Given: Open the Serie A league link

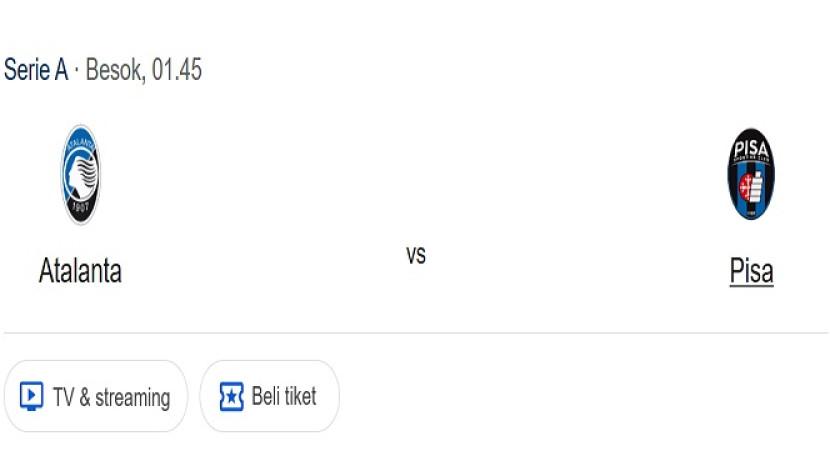Looking at the screenshot, I should point(36,70).
